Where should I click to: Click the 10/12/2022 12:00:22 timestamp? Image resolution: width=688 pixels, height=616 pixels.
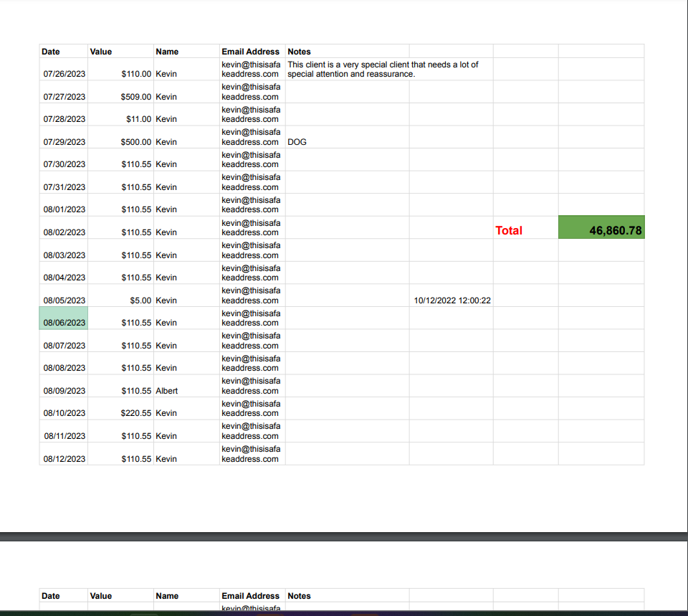point(452,300)
